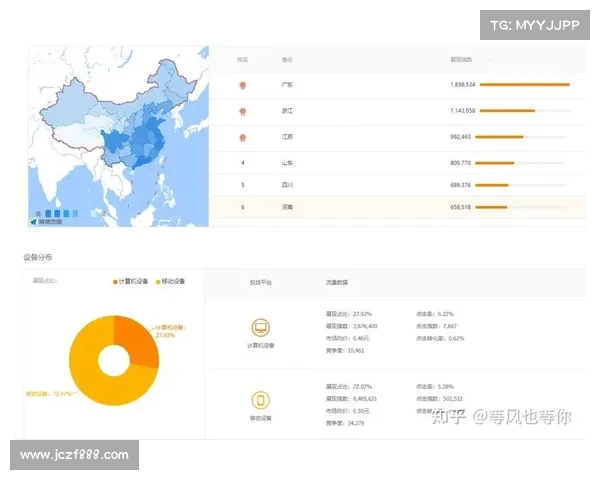This screenshot has width=600, height=480.
Task: Click the 658,518 index value
Action: [460, 207]
